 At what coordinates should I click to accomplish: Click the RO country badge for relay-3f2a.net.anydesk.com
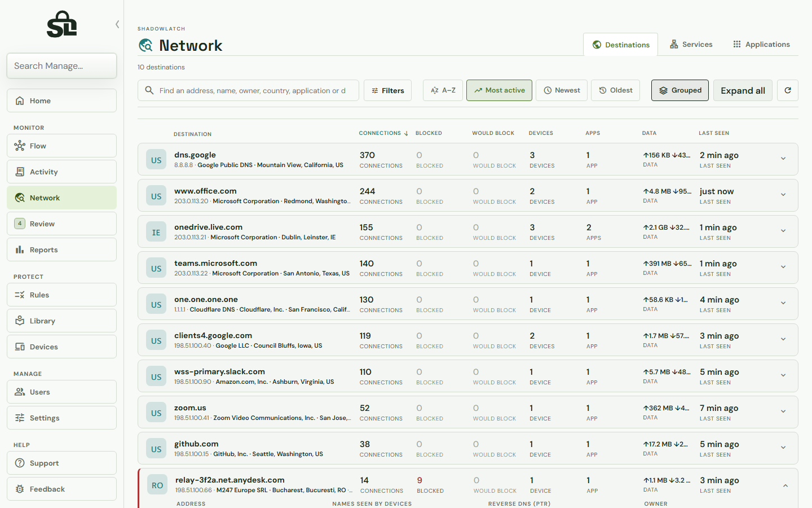tap(157, 485)
